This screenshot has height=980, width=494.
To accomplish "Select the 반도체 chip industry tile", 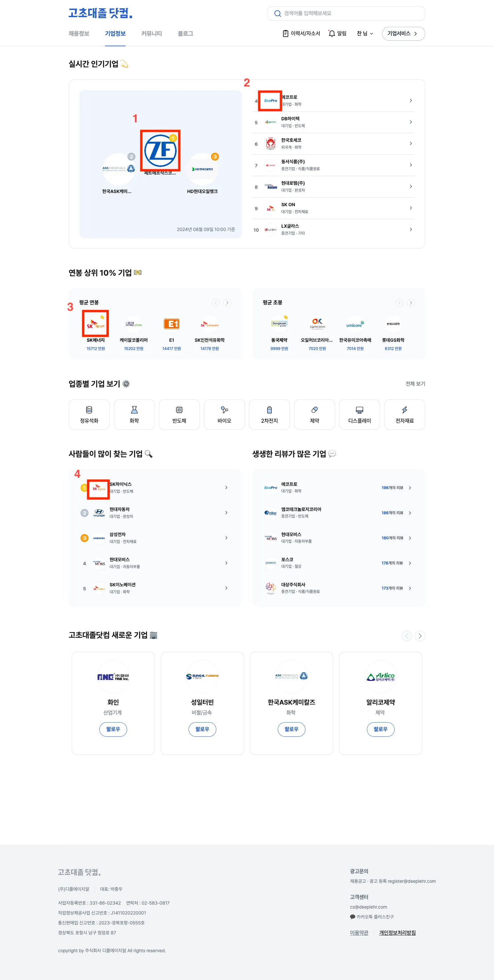I will point(179,414).
